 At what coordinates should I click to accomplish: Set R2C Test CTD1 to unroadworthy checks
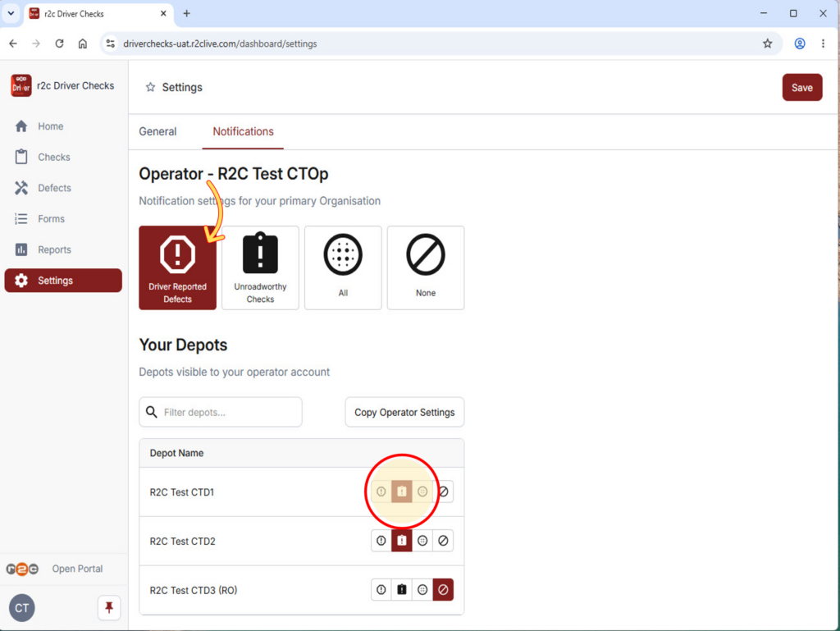(402, 492)
